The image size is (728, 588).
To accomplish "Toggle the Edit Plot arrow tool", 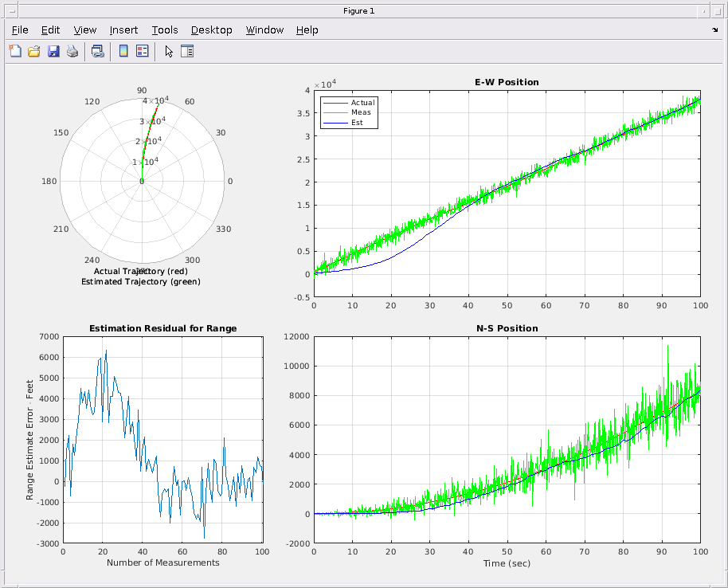I will [x=168, y=52].
